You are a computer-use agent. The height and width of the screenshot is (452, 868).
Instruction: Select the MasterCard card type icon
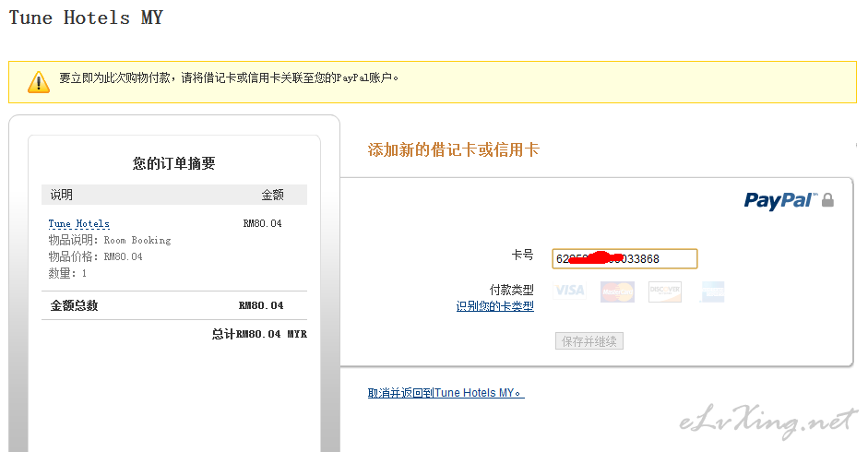[x=617, y=291]
